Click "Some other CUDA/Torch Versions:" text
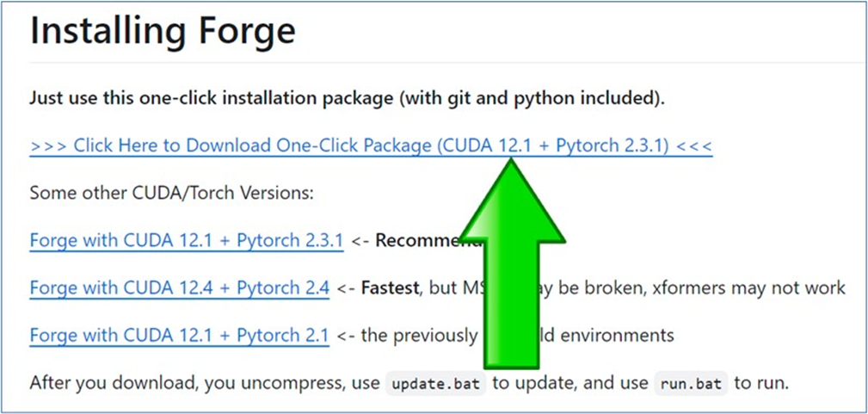Screen dimensions: 868x414 tap(171, 193)
